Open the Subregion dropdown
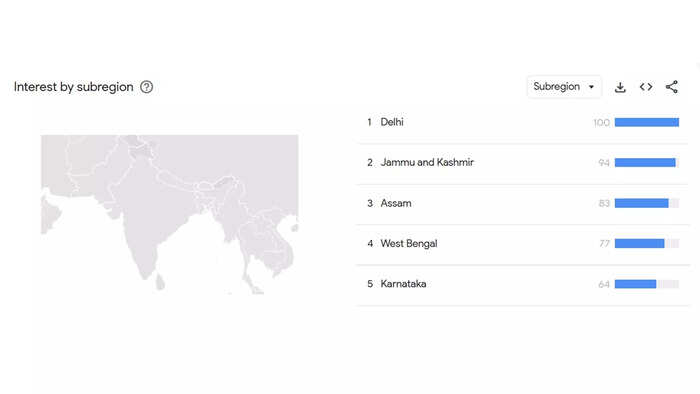Image resolution: width=700 pixels, height=394 pixels. (564, 87)
